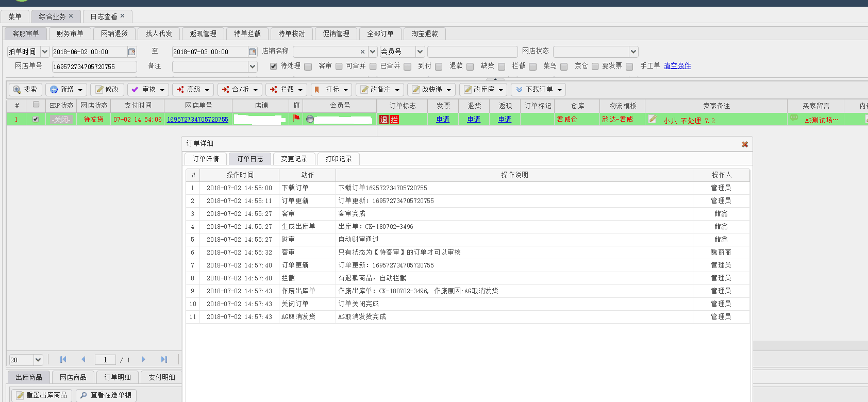Click the seller remark edit icon
This screenshot has width=868, height=402.
tap(653, 119)
